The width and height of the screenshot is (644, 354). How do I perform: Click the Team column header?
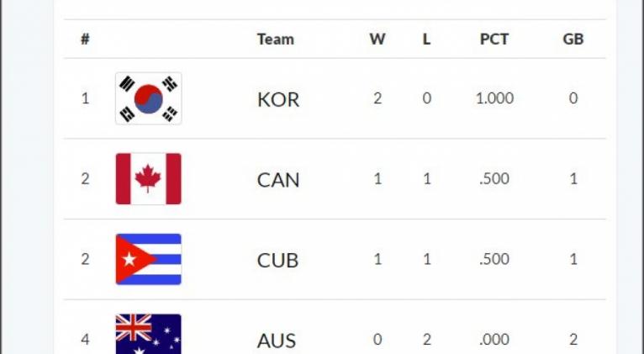coord(275,39)
